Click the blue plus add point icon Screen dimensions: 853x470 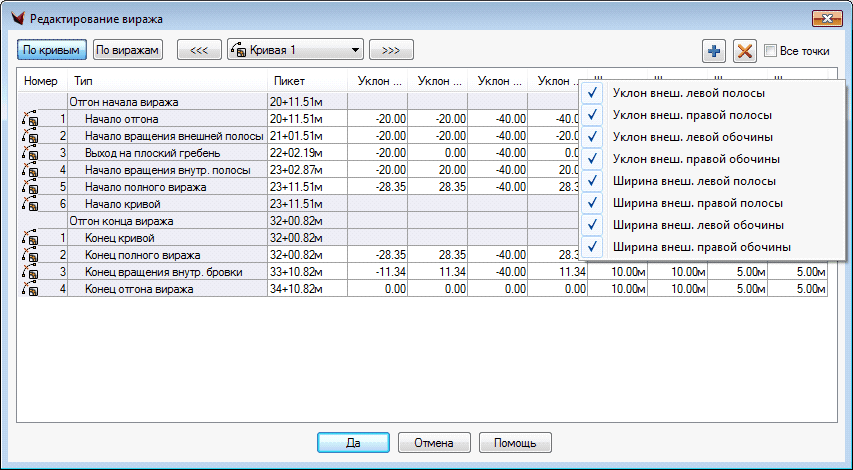click(x=714, y=50)
